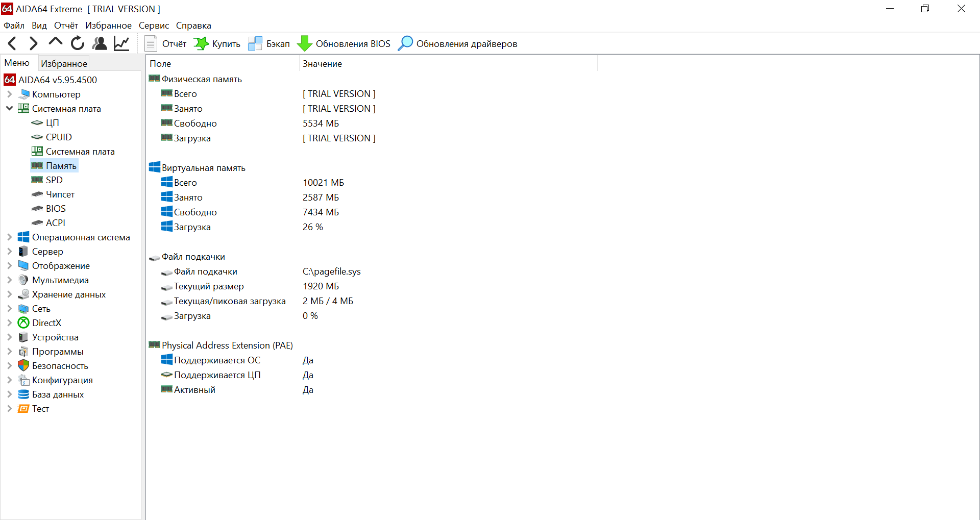Viewport: 980px width, 520px height.
Task: Open the user management silhouette icon
Action: [x=100, y=43]
